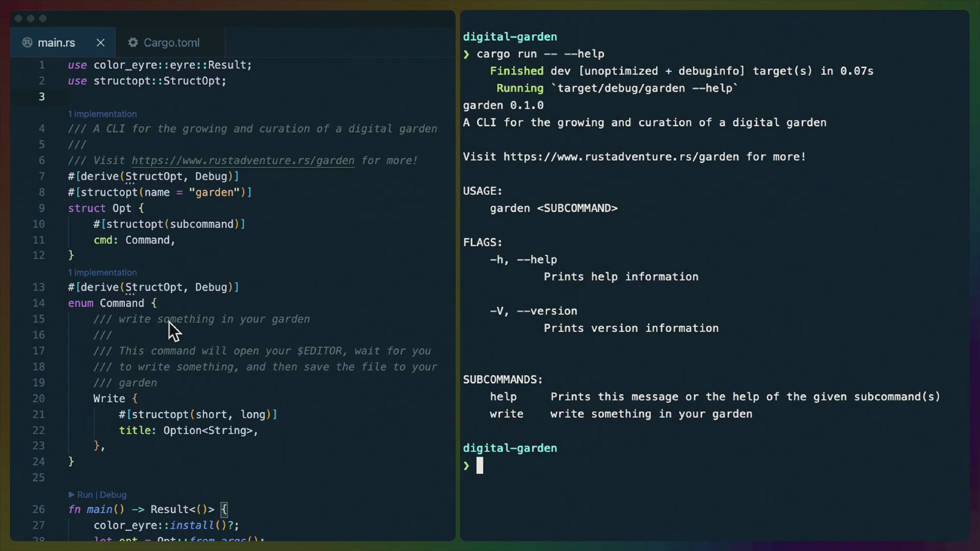Close the main.rs tab
Viewport: 980px width, 551px height.
(x=101, y=43)
